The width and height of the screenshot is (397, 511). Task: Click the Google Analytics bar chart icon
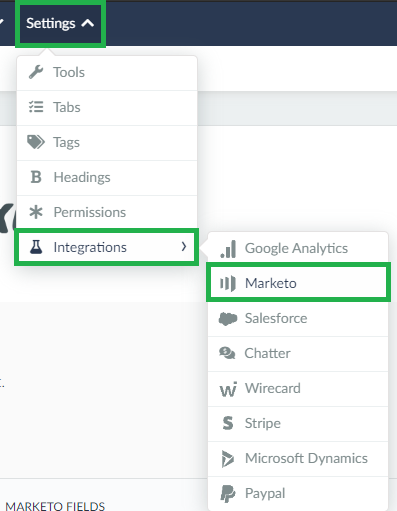[228, 249]
